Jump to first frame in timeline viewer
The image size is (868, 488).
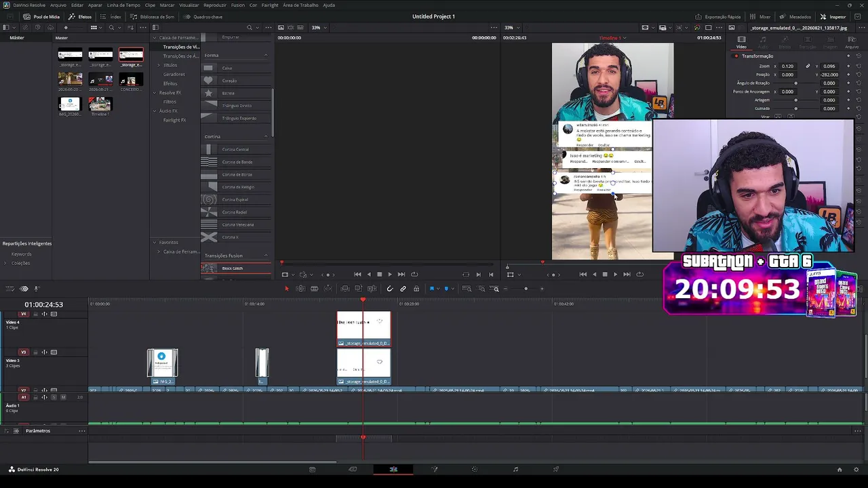coord(583,274)
